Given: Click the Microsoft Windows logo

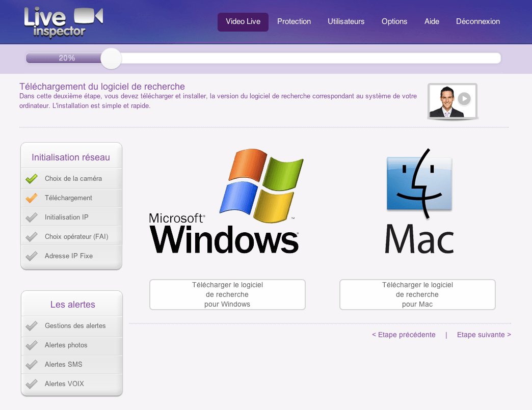Looking at the screenshot, I should 226,201.
